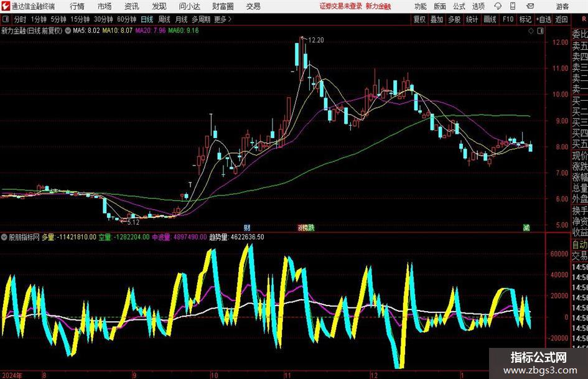
Task: Click the MA60: 9.16 indicator label
Action: coord(184,30)
